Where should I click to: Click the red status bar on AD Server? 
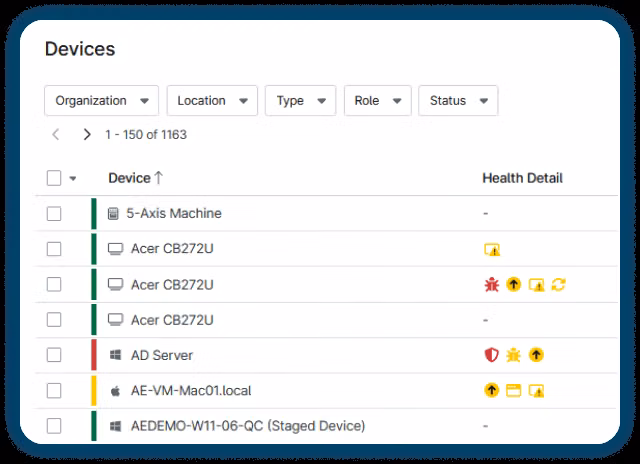(94, 355)
